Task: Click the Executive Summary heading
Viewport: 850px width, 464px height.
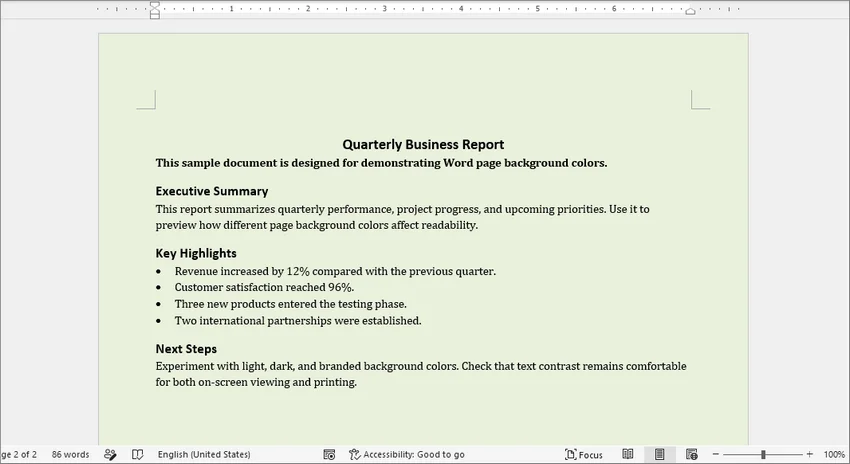Action: 212,191
